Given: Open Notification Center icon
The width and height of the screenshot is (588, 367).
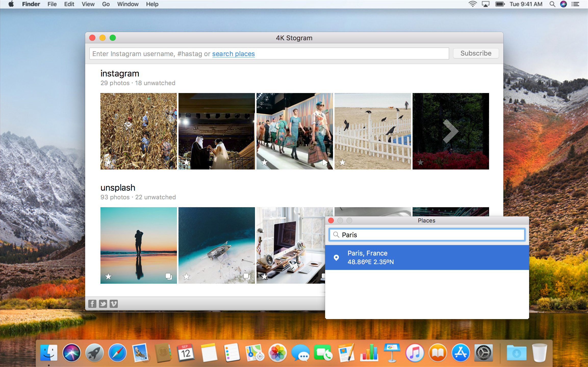Looking at the screenshot, I should (575, 4).
